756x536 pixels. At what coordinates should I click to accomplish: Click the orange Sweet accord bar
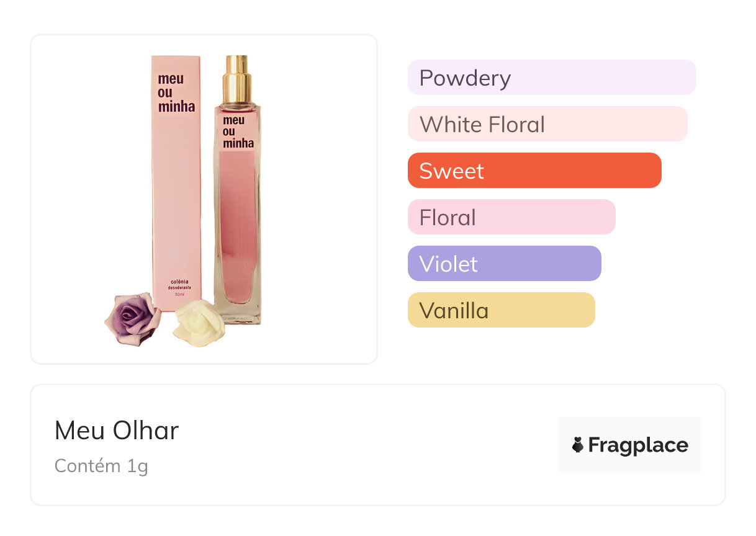534,171
